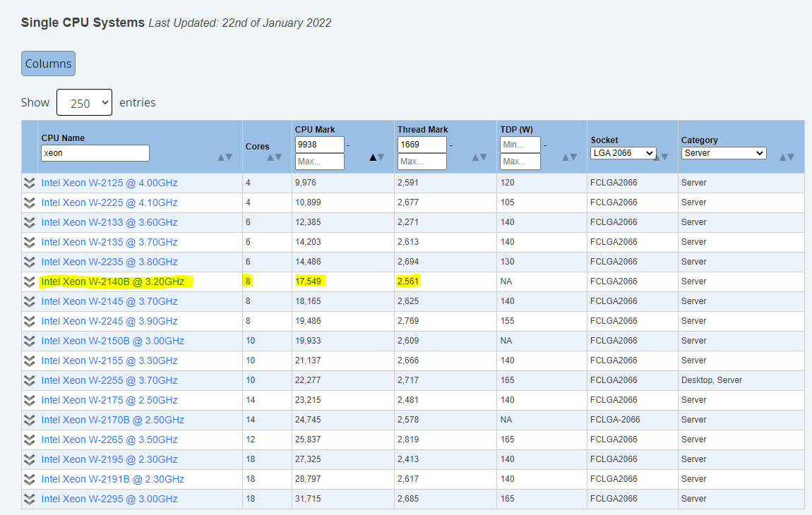Expand details for Intel Xeon W-2235 row
This screenshot has height=515, width=812.
point(29,262)
